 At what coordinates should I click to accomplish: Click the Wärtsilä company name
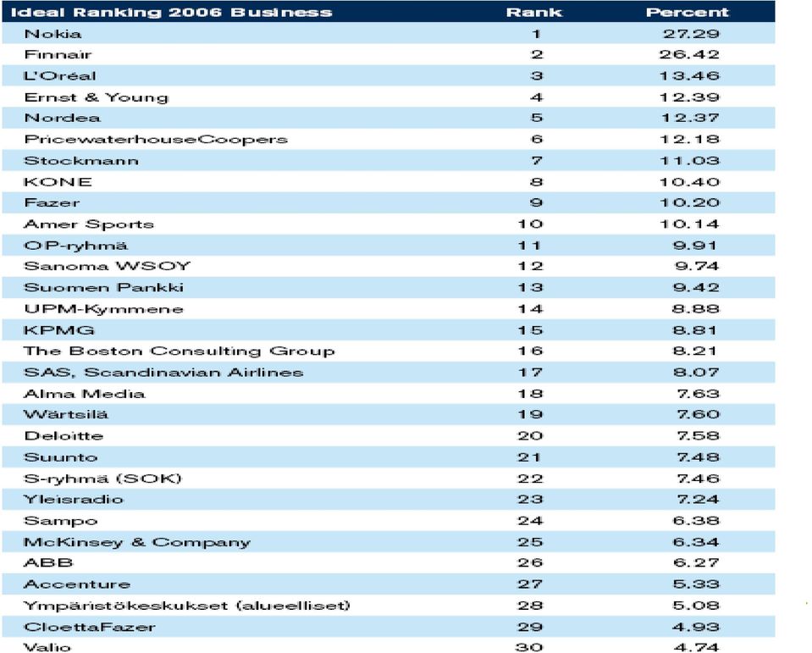point(66,414)
